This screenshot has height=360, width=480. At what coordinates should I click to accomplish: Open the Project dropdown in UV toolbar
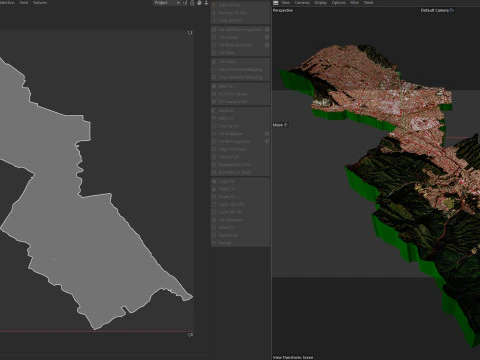coord(167,3)
